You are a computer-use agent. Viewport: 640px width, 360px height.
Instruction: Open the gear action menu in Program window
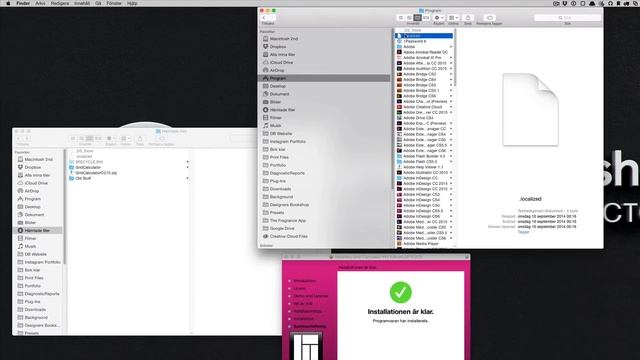(x=439, y=18)
